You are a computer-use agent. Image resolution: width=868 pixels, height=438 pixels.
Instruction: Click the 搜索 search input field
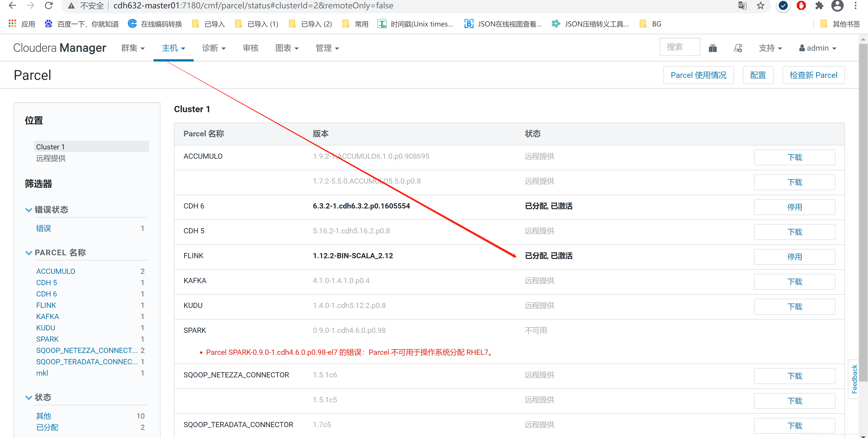pyautogui.click(x=679, y=47)
